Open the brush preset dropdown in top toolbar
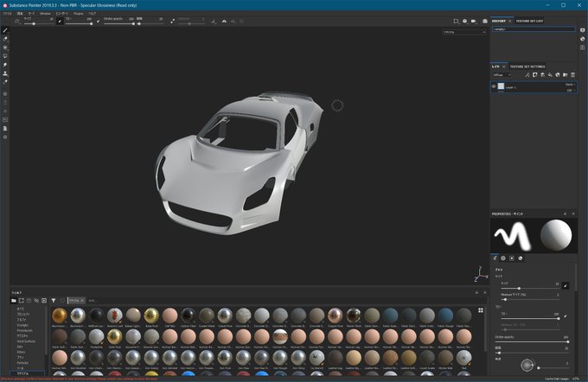 point(17,22)
